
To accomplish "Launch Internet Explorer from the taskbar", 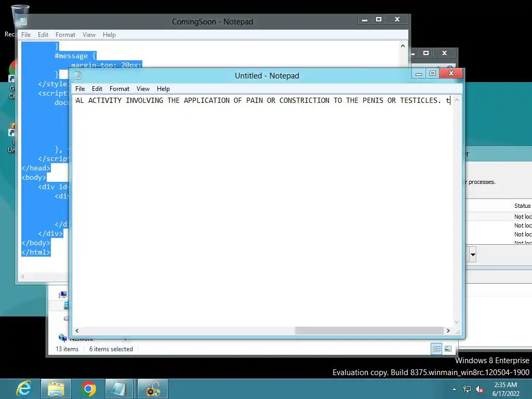I will [x=24, y=389].
